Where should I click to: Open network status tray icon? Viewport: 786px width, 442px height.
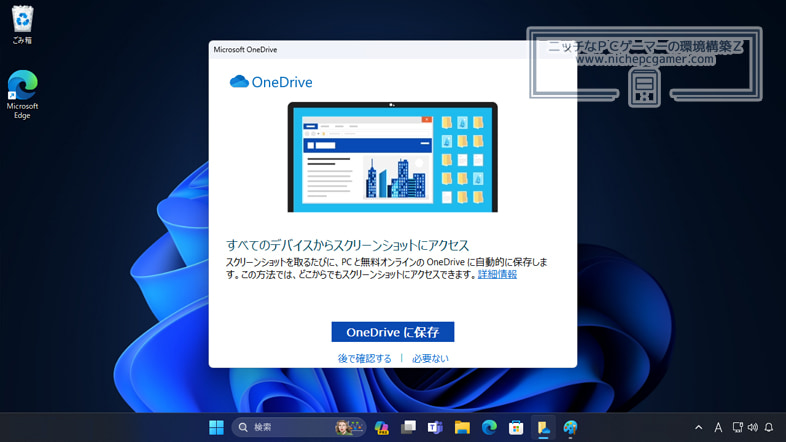(x=737, y=427)
